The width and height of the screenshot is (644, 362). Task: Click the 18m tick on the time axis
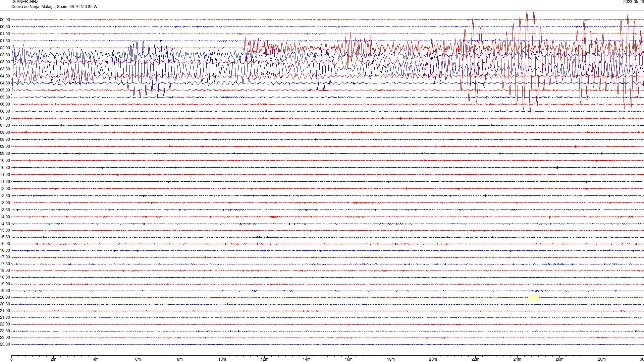pos(391,359)
